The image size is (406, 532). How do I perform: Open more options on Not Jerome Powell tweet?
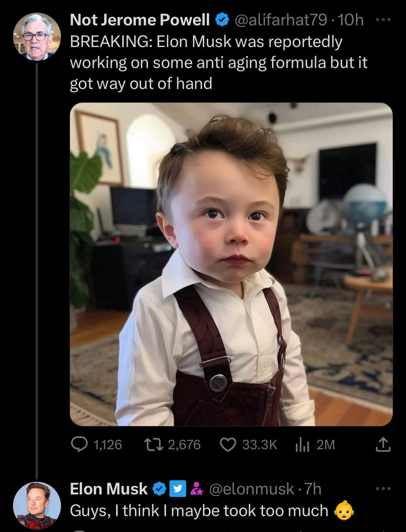coord(383,20)
